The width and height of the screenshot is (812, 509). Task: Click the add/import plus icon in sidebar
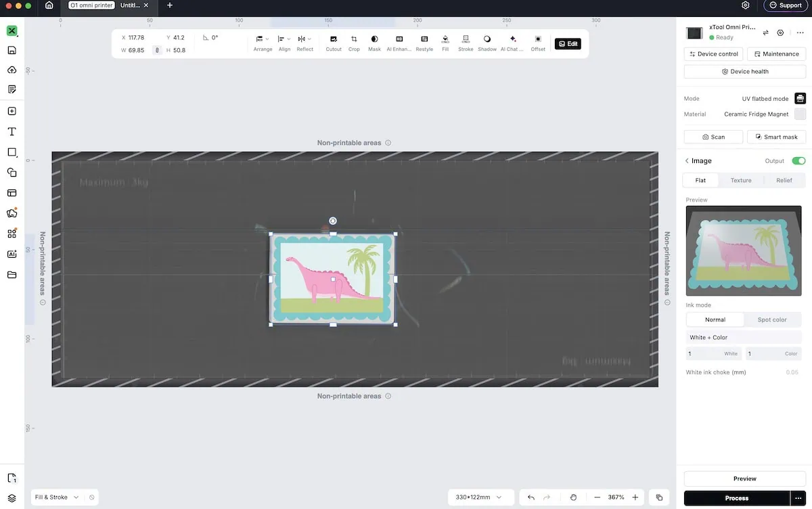click(12, 112)
